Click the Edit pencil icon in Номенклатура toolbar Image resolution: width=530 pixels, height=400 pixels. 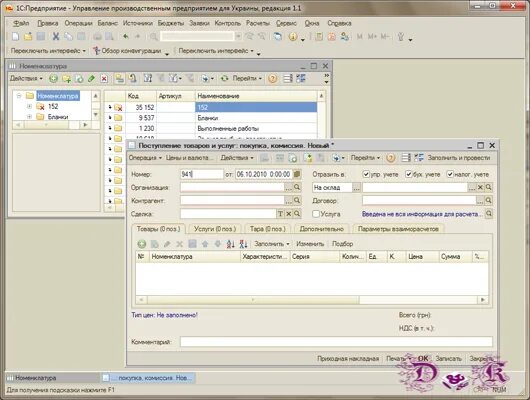point(91,79)
